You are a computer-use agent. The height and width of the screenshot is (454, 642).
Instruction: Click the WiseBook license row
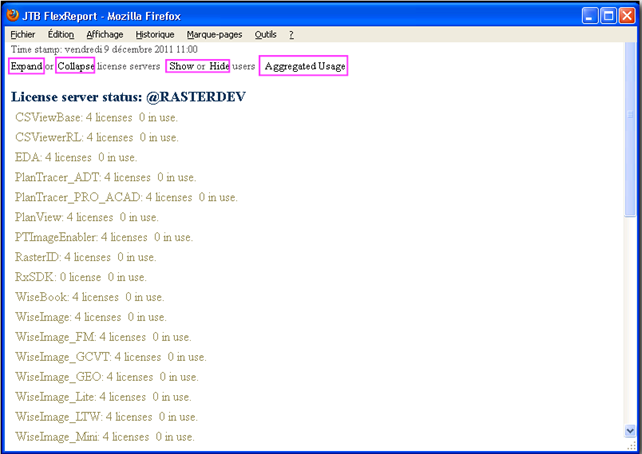pos(90,297)
